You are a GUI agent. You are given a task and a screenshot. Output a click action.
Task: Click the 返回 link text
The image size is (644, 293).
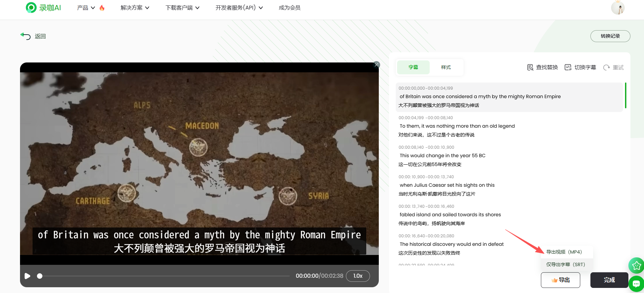tap(40, 36)
